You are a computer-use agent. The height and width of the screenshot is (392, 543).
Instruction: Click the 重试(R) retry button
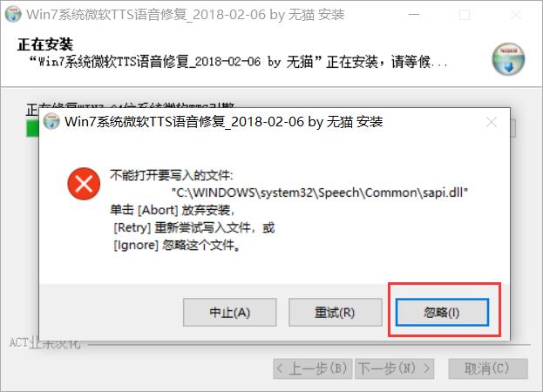[336, 313]
